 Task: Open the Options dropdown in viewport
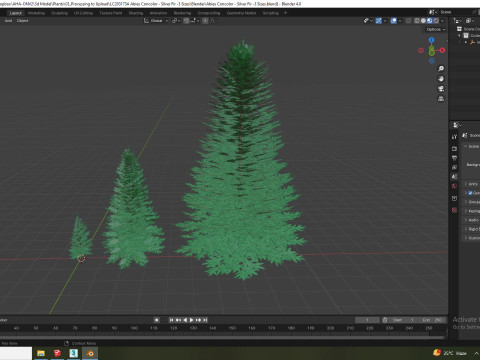(x=436, y=29)
